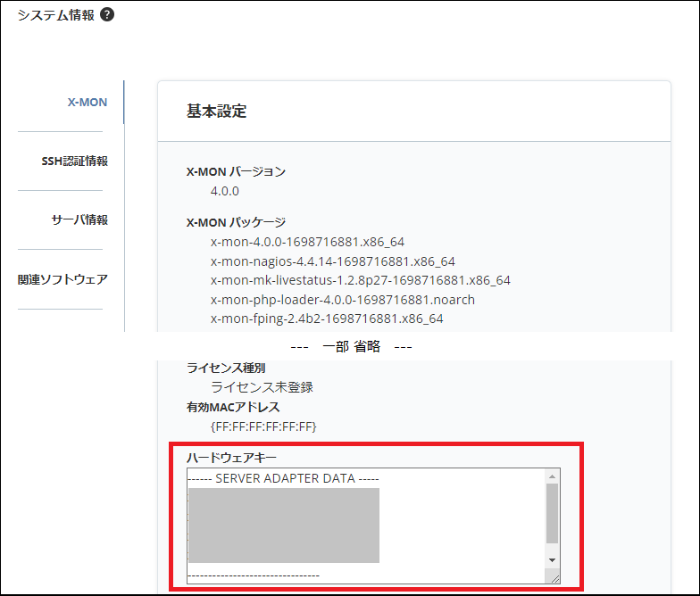This screenshot has width=700, height=596.
Task: Click the ライセンス未登録 license status text
Action: click(262, 387)
